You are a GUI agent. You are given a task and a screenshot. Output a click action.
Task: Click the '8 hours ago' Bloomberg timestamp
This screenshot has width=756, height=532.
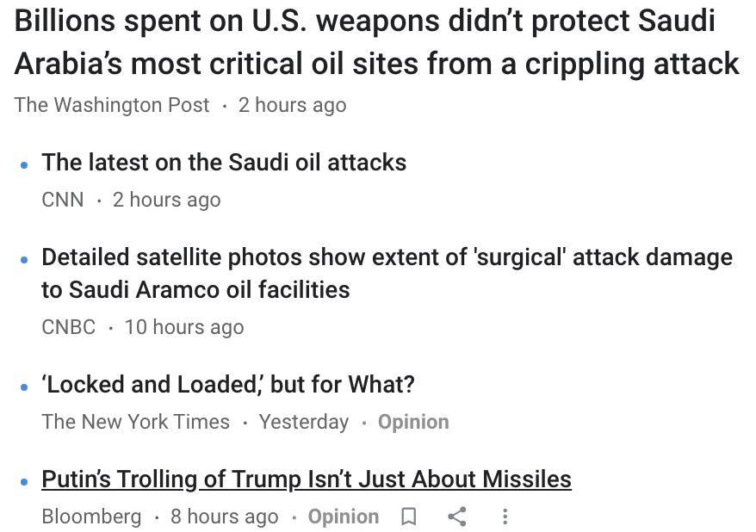(x=225, y=517)
